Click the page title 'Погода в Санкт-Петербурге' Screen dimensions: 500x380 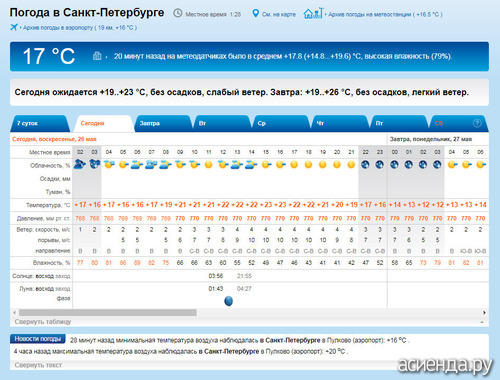click(87, 13)
